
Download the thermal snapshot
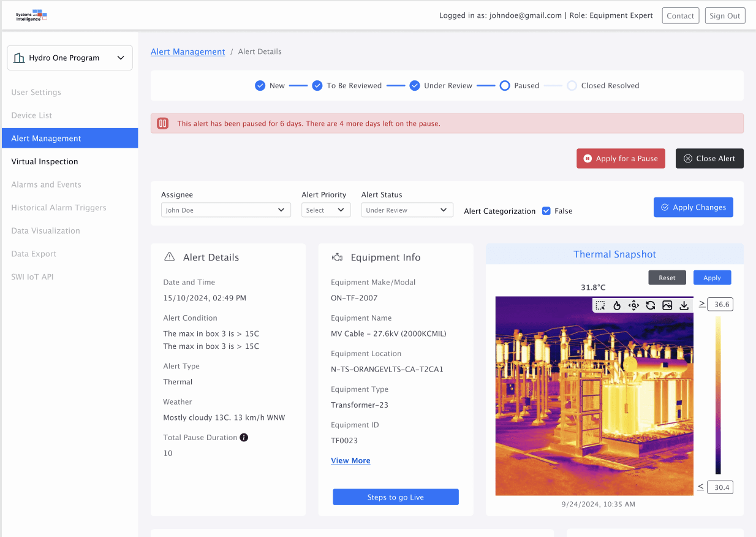click(684, 305)
